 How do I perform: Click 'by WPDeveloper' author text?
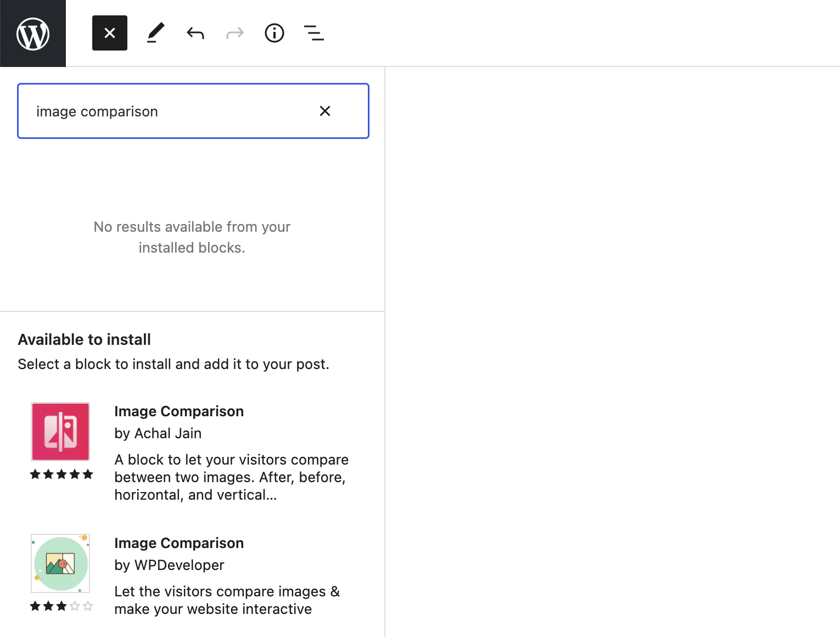point(169,565)
